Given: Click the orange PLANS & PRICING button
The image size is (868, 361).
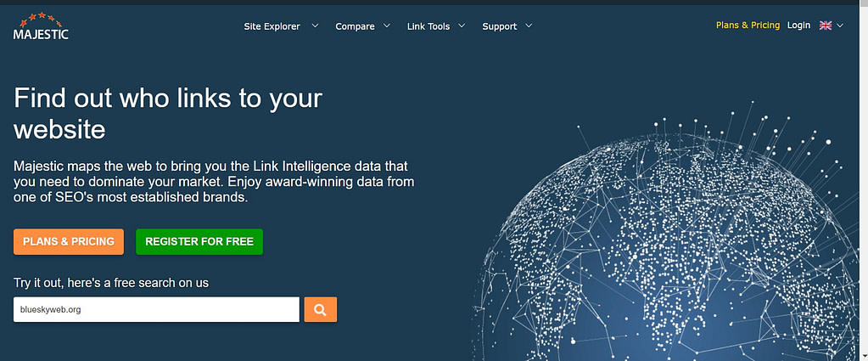Looking at the screenshot, I should (69, 242).
